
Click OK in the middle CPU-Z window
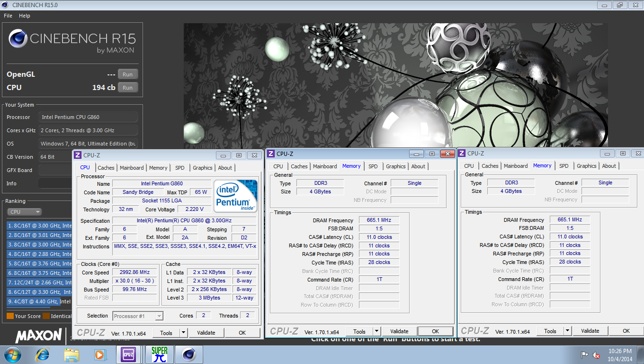(435, 331)
